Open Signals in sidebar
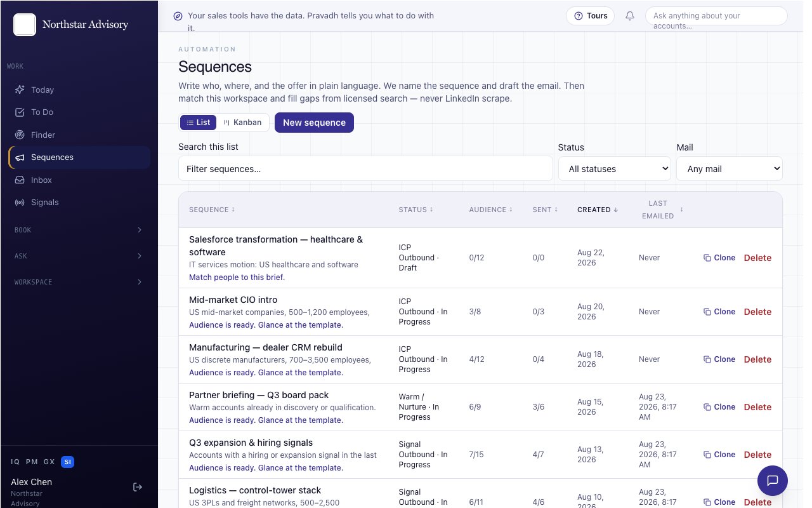 click(x=79, y=203)
